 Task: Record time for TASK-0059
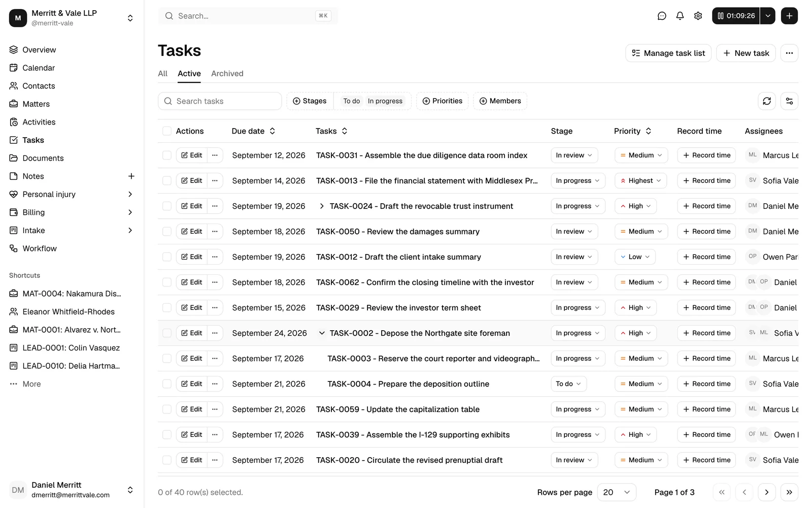[x=706, y=409]
